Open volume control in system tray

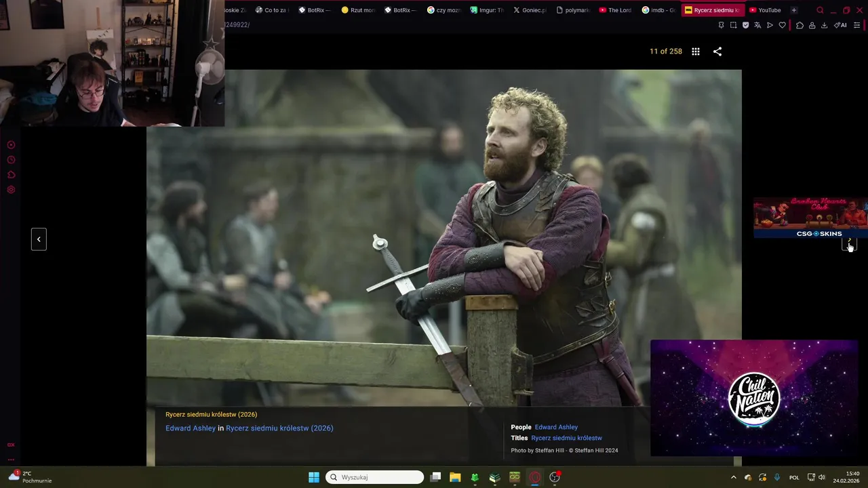click(822, 477)
